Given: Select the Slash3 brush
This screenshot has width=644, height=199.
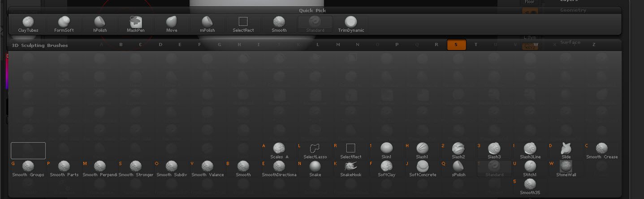Looking at the screenshot, I should [494, 151].
